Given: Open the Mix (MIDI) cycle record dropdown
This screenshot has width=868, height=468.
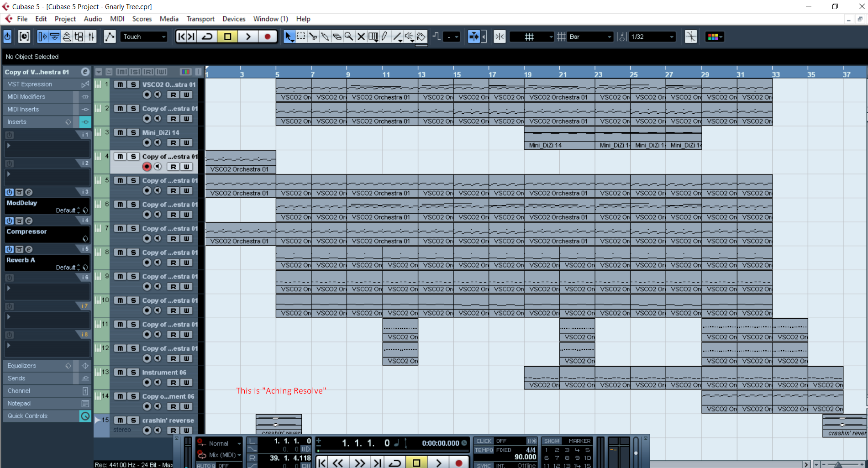Looking at the screenshot, I should coord(225,455).
